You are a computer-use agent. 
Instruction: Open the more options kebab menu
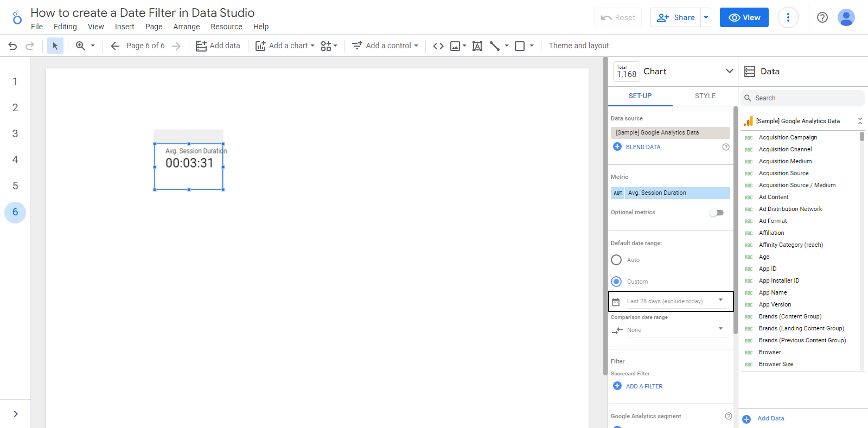(788, 17)
